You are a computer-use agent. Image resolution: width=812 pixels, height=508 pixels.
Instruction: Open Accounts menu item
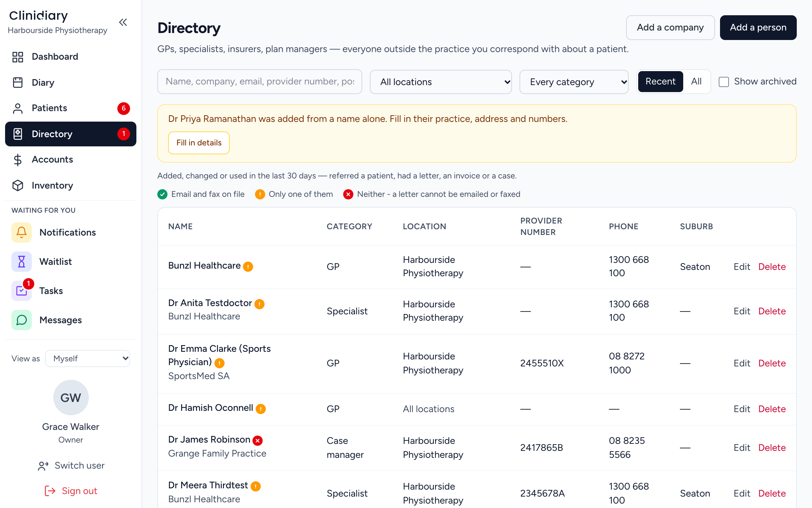(x=71, y=160)
